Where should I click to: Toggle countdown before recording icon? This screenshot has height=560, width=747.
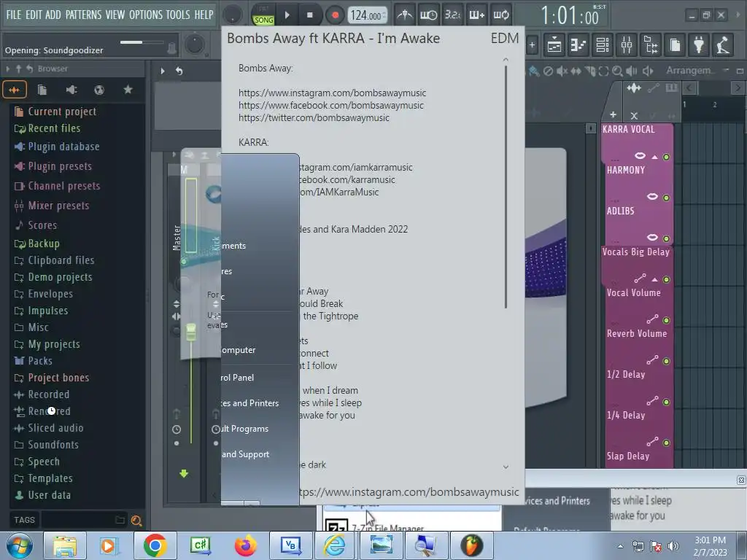click(452, 15)
